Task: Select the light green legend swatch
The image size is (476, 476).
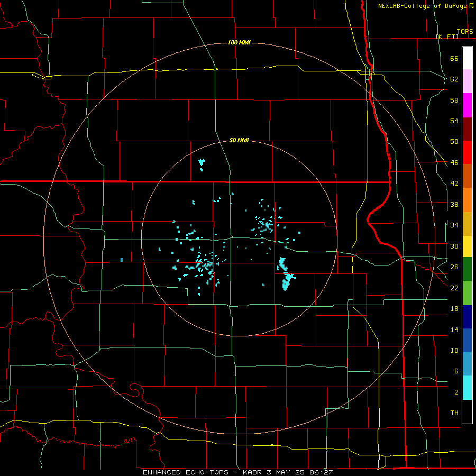Action: (467, 293)
